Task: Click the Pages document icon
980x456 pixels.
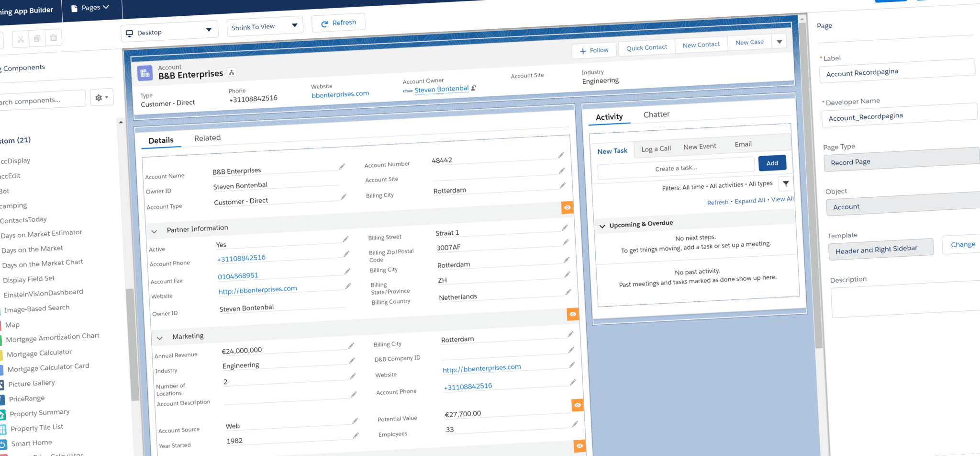Action: coord(74,9)
